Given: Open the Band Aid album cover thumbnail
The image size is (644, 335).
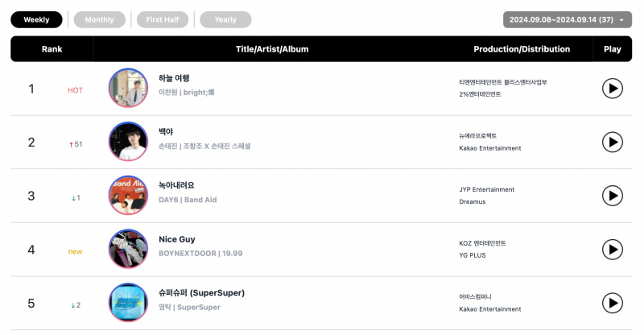Looking at the screenshot, I should click(x=128, y=195).
